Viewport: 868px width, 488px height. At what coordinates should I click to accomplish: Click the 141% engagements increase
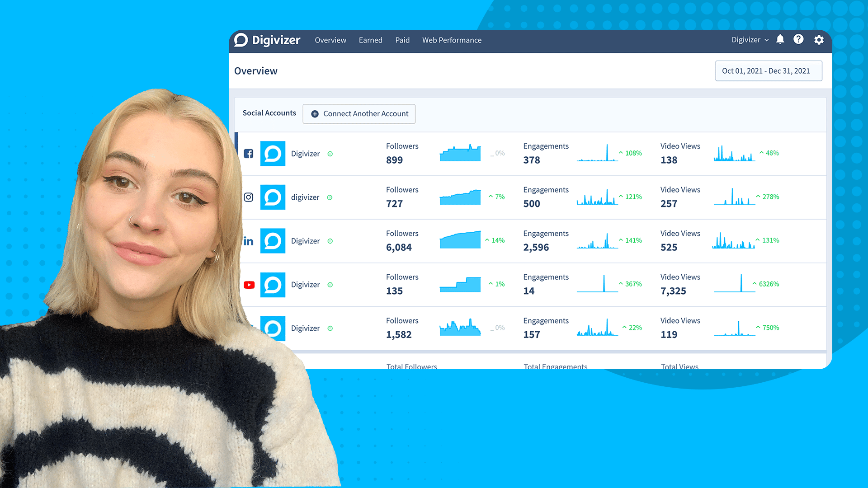pyautogui.click(x=631, y=240)
